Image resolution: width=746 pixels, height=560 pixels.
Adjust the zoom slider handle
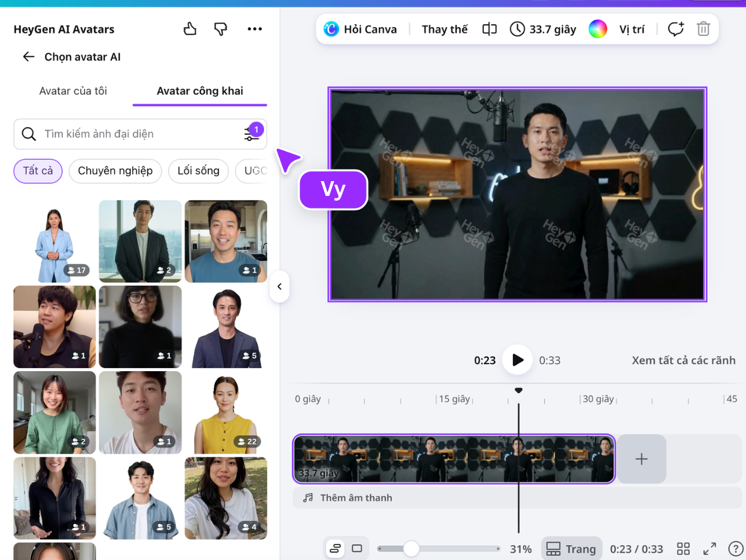411,549
